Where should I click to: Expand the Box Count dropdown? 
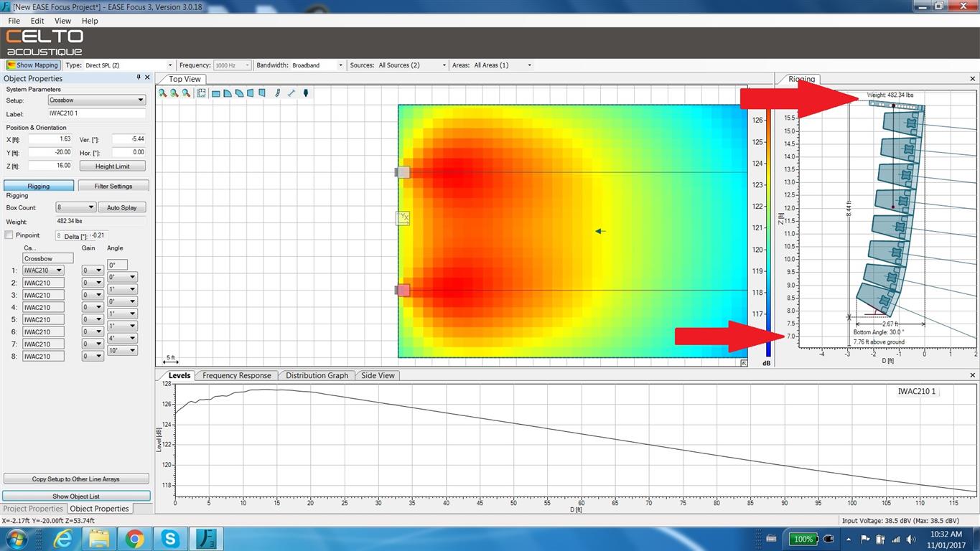75,207
